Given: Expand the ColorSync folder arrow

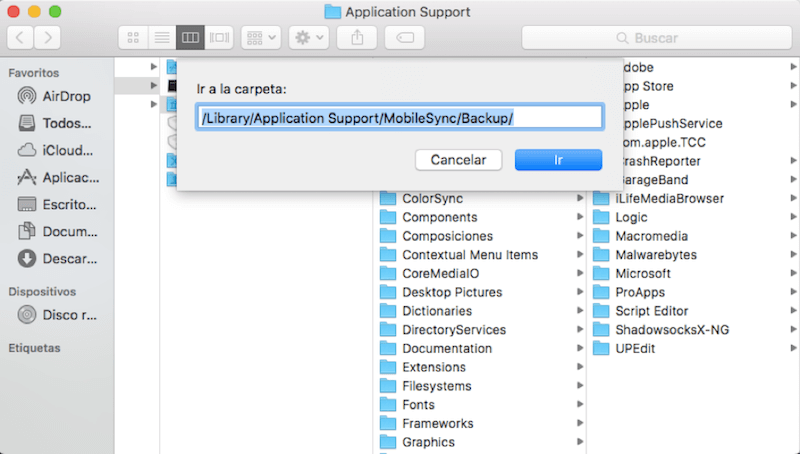Looking at the screenshot, I should (580, 198).
